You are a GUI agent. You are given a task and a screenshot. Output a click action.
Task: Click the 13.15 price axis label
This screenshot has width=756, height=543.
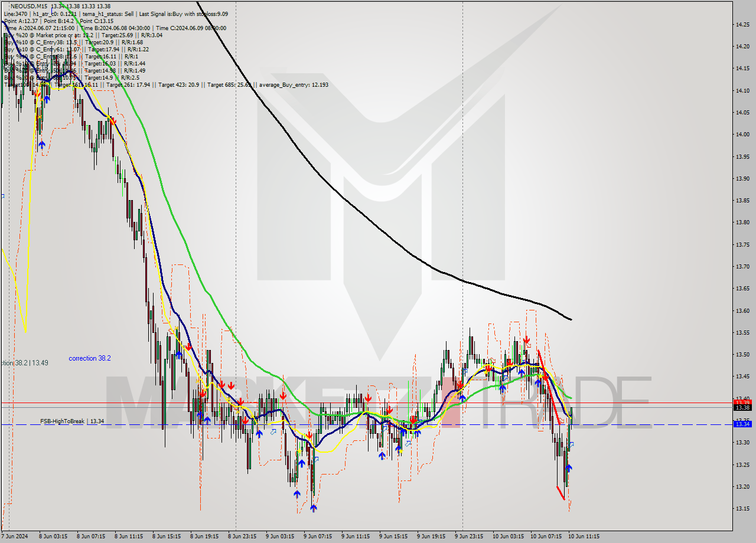tap(742, 509)
